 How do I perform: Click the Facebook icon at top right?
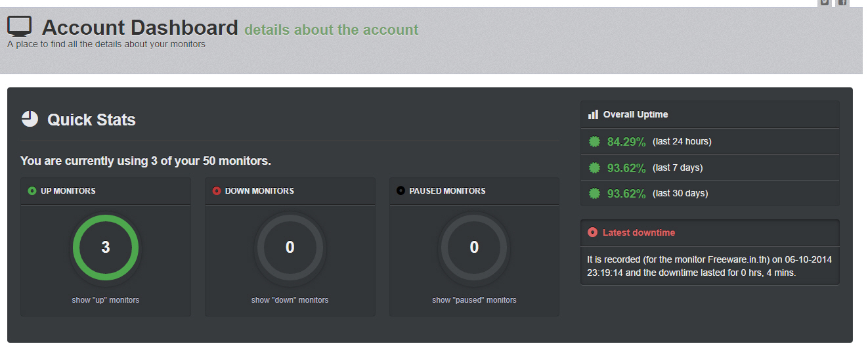[x=842, y=3]
